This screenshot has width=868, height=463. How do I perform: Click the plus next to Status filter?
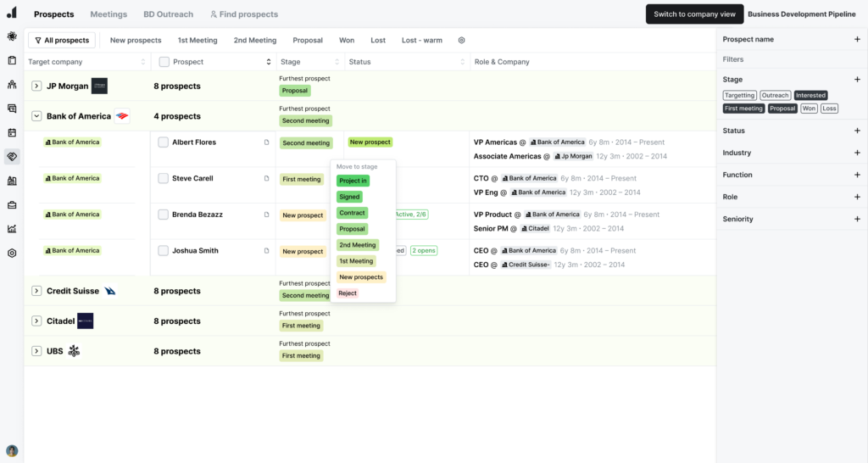click(x=857, y=131)
